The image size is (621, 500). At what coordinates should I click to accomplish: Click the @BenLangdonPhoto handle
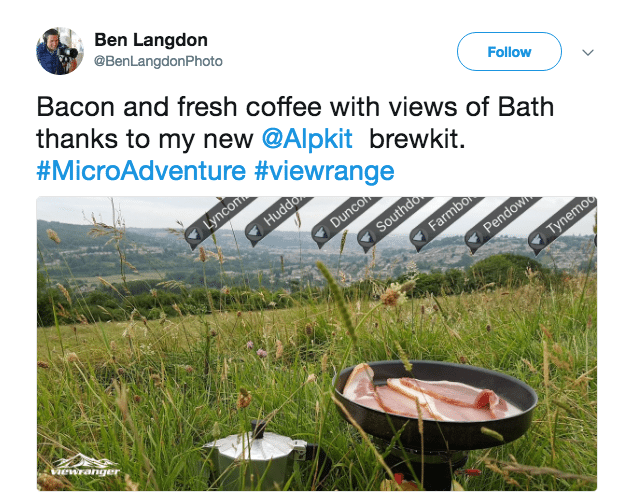(158, 62)
